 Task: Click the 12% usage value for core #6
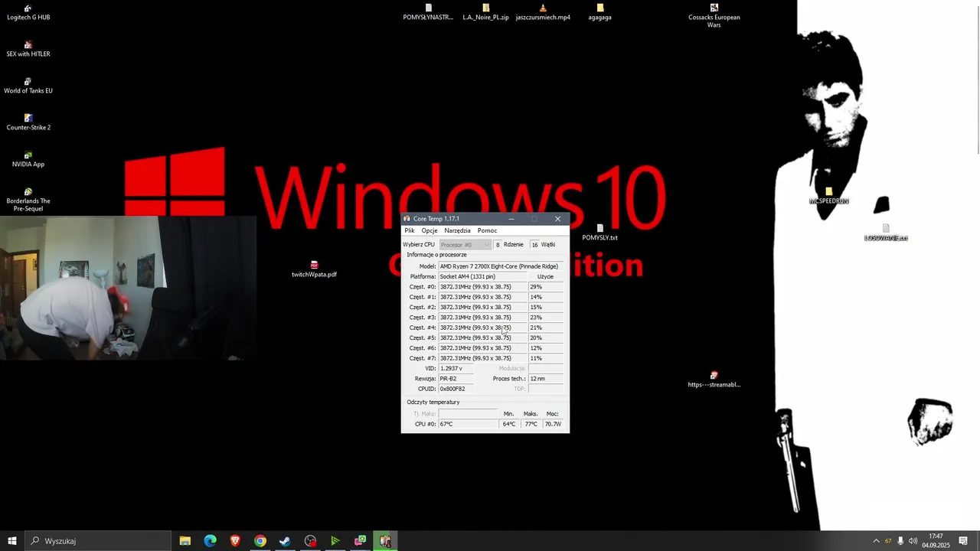pos(546,348)
